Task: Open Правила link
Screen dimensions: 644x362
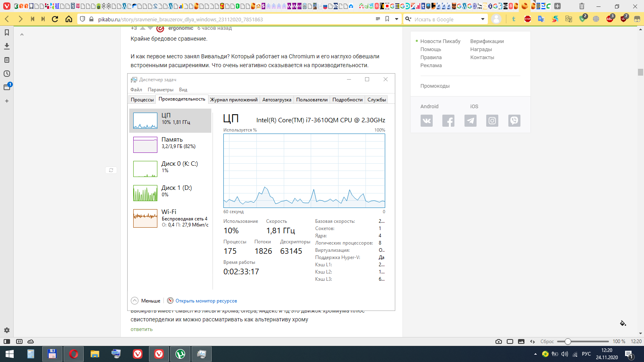Action: tap(431, 57)
